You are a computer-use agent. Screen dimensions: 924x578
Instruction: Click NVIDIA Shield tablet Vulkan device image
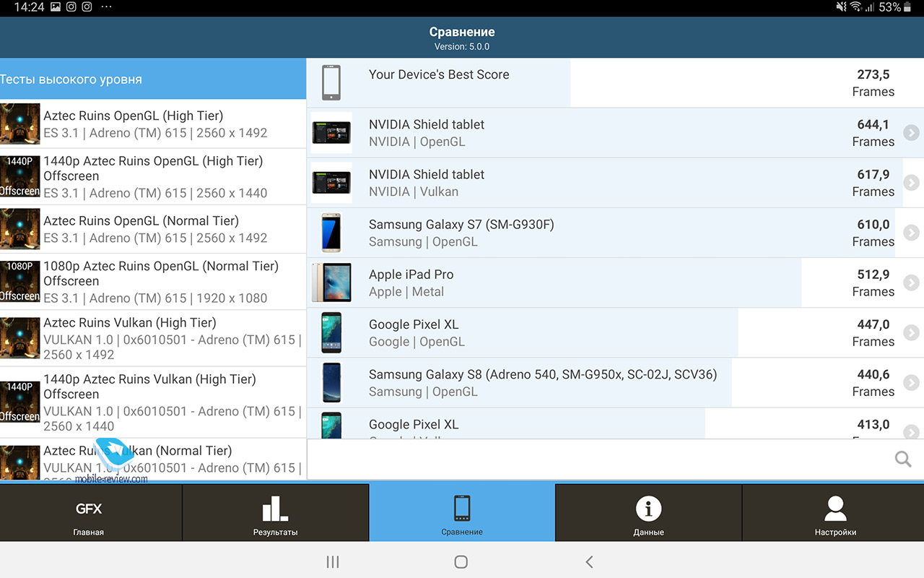(x=332, y=183)
